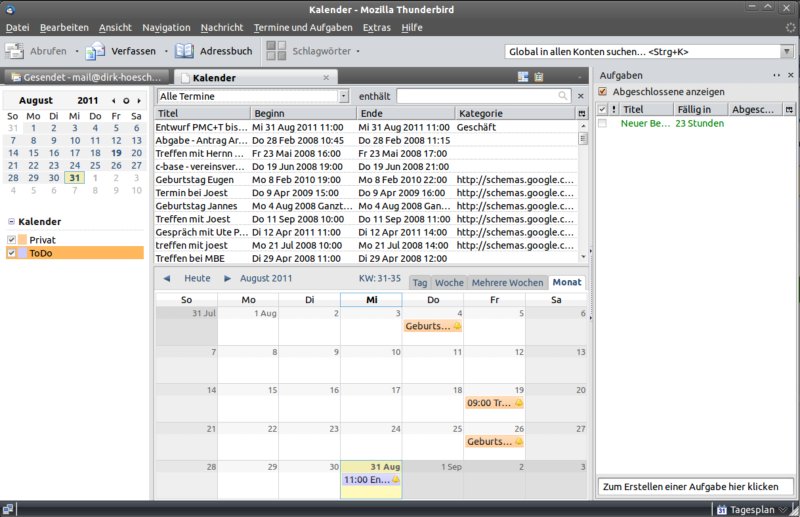Click the search magnifier in filter field
This screenshot has height=517, width=800.
coord(562,96)
